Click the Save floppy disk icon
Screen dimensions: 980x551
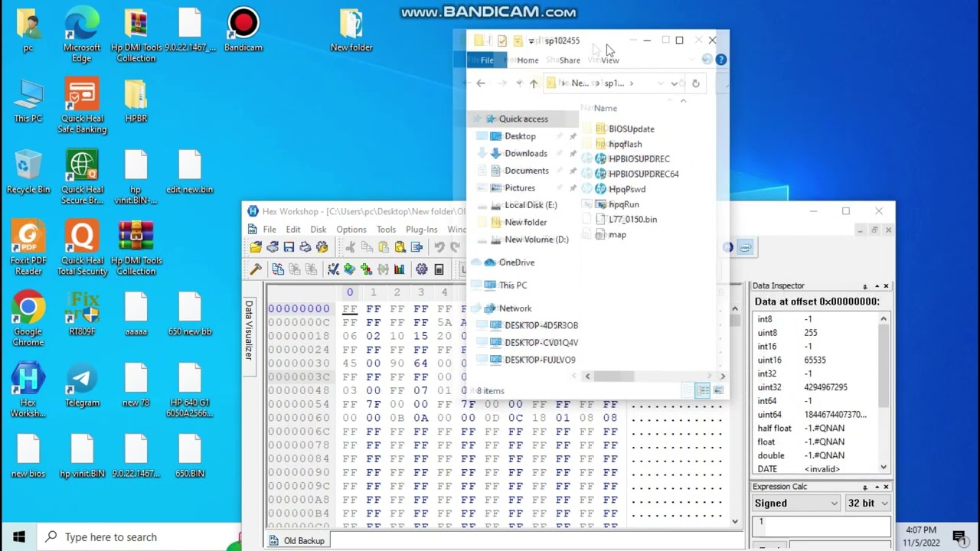coord(289,247)
